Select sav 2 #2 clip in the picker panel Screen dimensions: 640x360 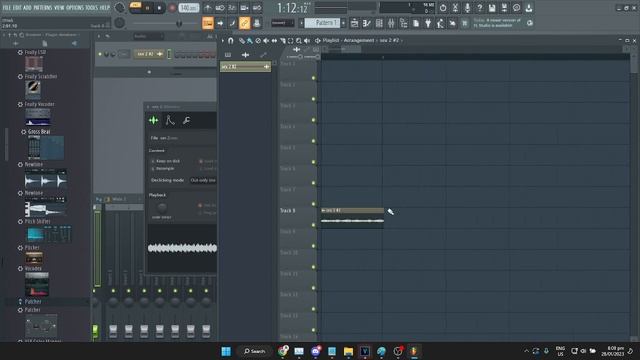point(245,67)
